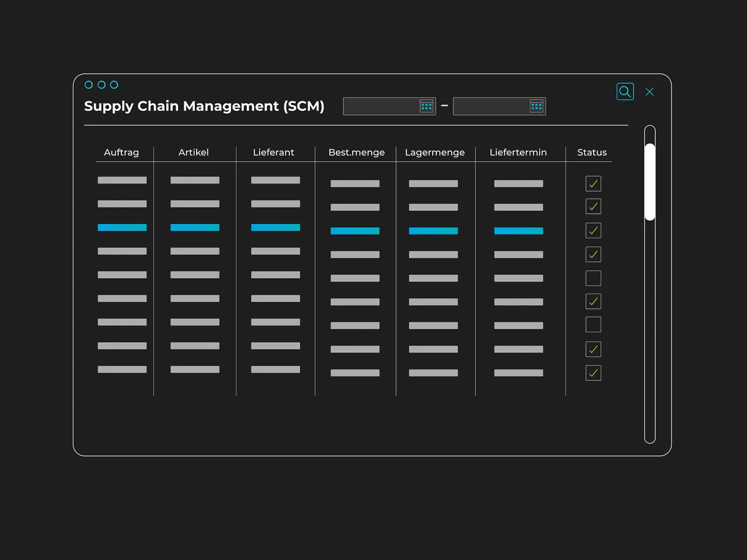Screen dimensions: 747x560
Task: Click the Best.menge column header
Action: click(357, 152)
